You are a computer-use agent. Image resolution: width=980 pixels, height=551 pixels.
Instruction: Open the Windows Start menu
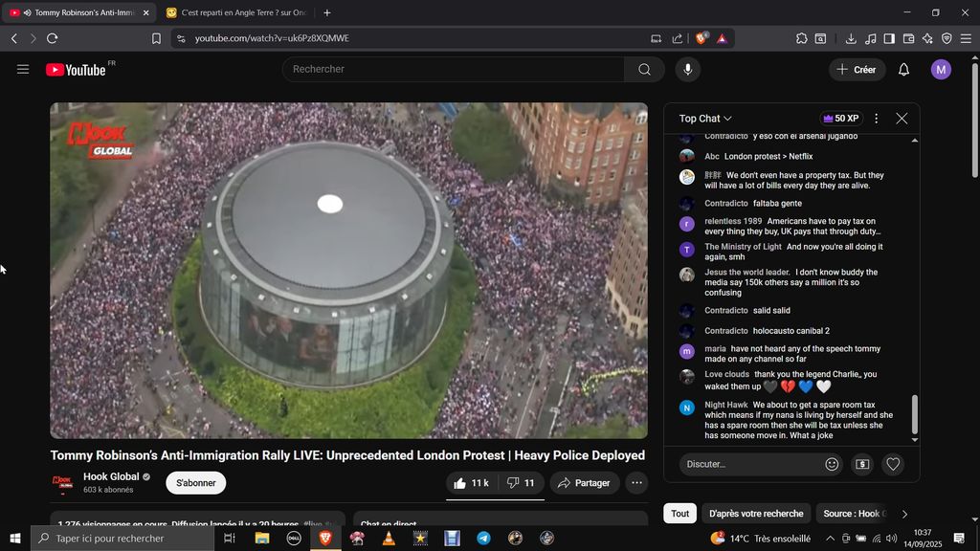coord(15,538)
